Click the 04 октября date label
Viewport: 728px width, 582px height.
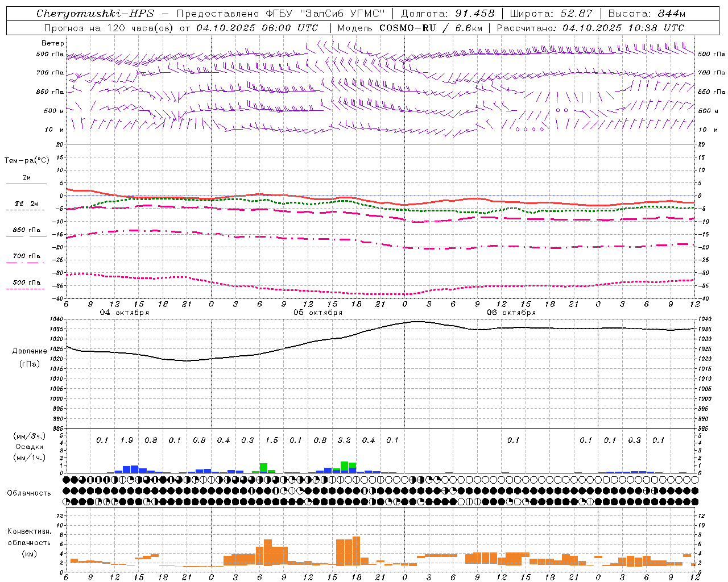(x=125, y=313)
